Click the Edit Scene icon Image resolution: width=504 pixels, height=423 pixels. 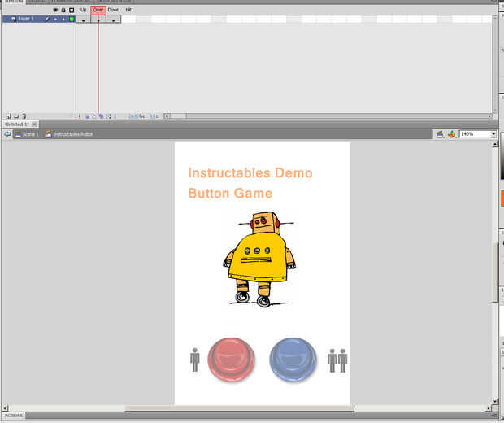[440, 133]
